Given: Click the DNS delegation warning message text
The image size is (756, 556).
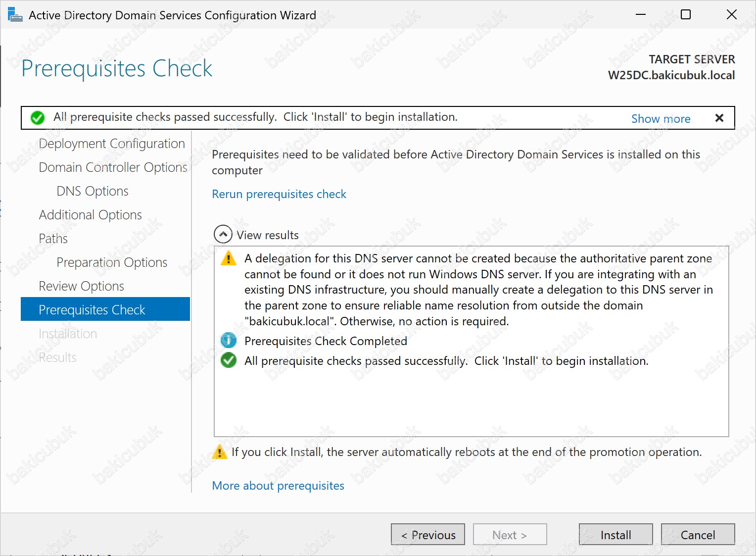Looking at the screenshot, I should (x=478, y=290).
